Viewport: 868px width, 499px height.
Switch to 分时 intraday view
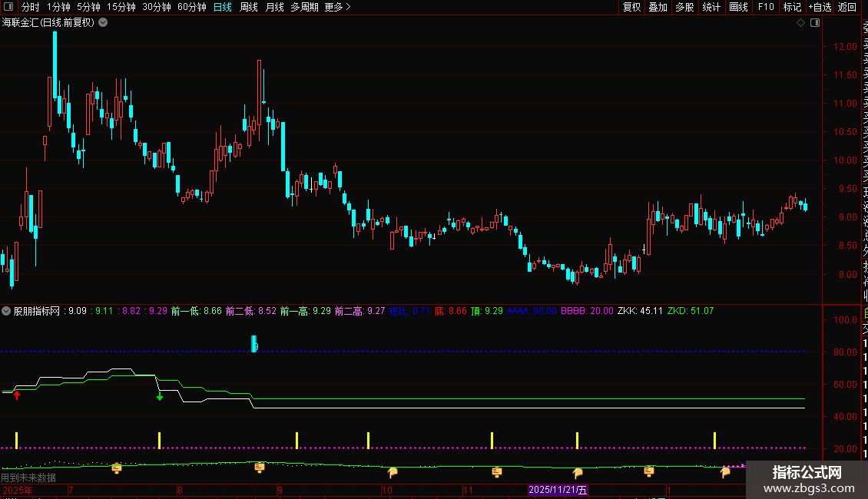point(31,7)
